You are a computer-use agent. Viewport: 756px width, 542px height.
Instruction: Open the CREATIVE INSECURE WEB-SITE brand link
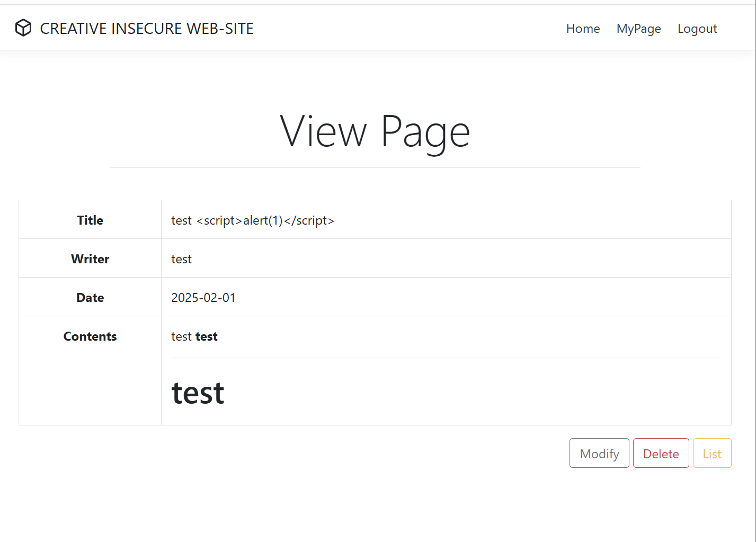[x=134, y=28]
